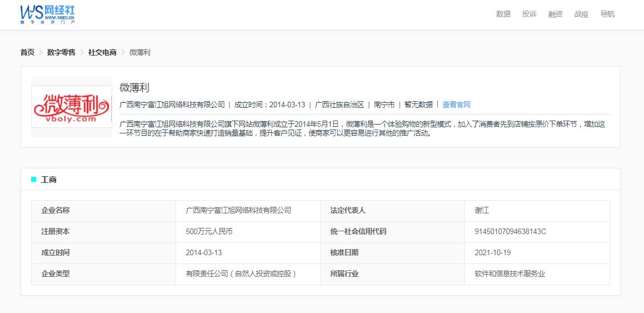
Task: Open 社交电商 breadcrumb link
Action: point(102,53)
